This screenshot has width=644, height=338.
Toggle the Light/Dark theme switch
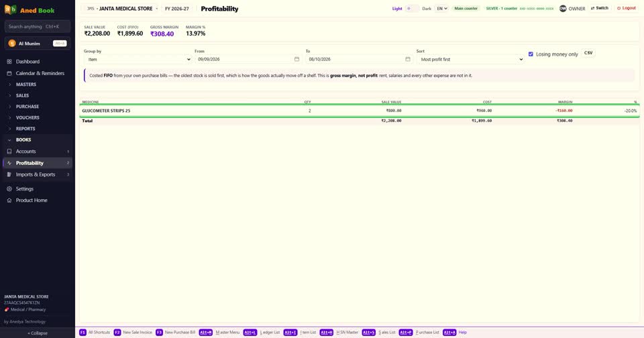[x=412, y=8]
